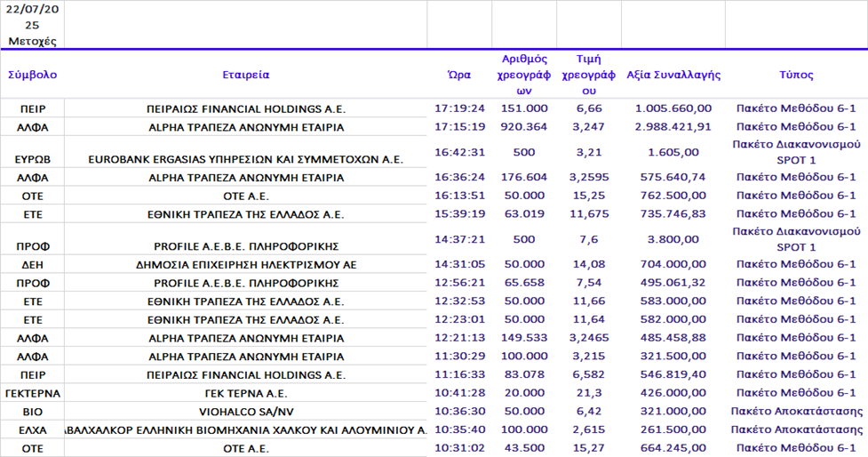868x457 pixels.
Task: Click the quantity cell 149.533
Action: point(523,337)
